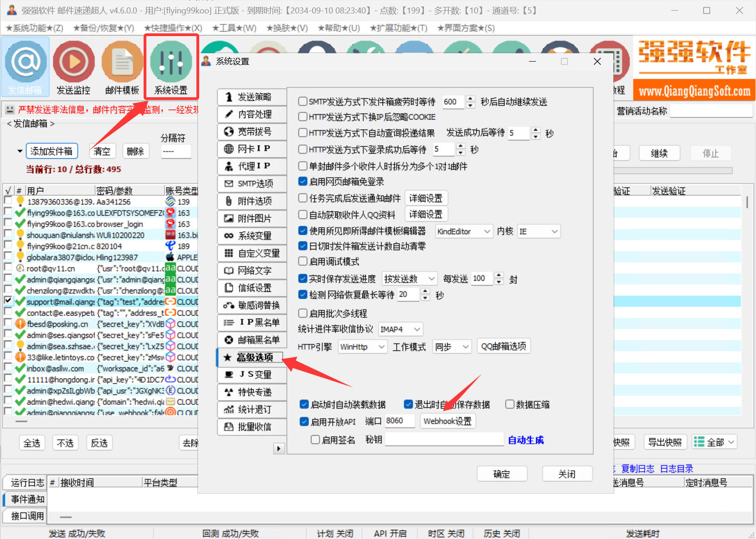The image size is (756, 539).
Task: Open 邮箱黑名单 settings section
Action: pyautogui.click(x=252, y=340)
